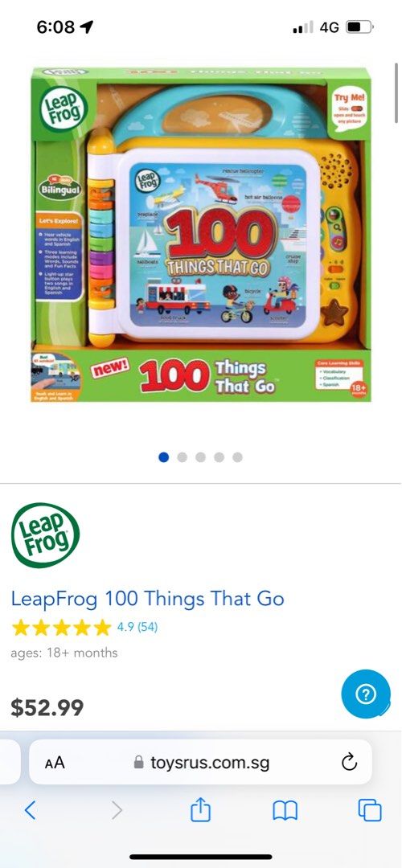Tap the LeapFrog brand logo

point(45,535)
